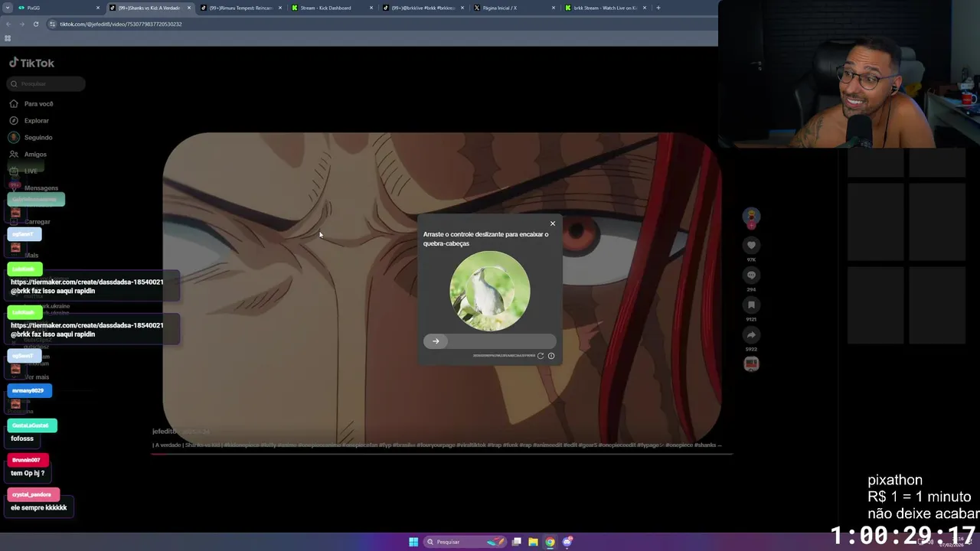Screen dimensions: 980x551
Task: Click the Amigos people icon
Action: (x=14, y=155)
